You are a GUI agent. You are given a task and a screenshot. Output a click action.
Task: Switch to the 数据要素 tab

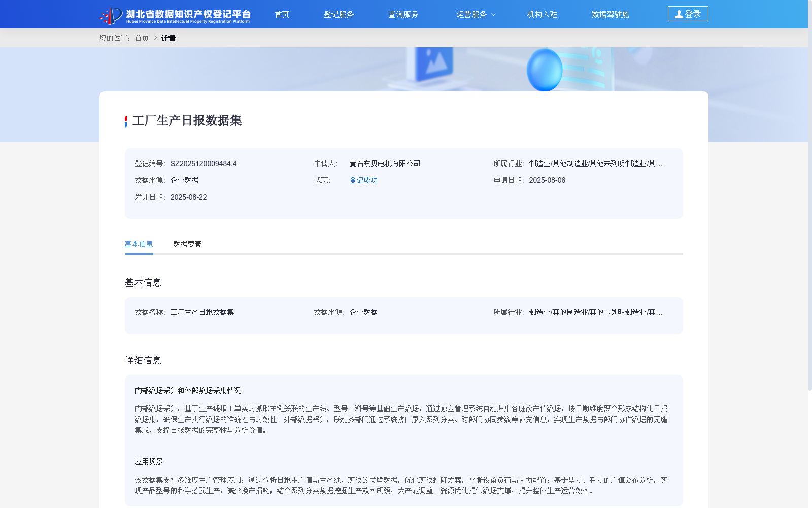click(x=187, y=244)
